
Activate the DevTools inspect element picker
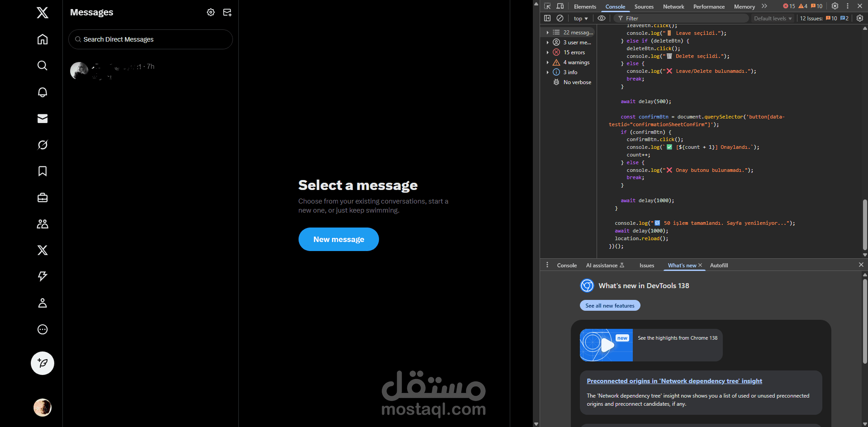pos(547,6)
